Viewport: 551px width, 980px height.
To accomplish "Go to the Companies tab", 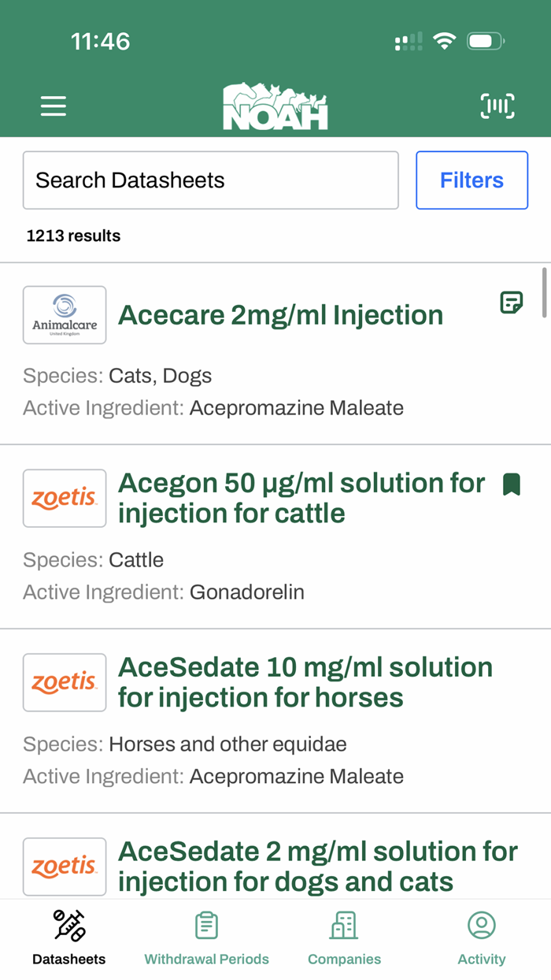I will tap(344, 937).
